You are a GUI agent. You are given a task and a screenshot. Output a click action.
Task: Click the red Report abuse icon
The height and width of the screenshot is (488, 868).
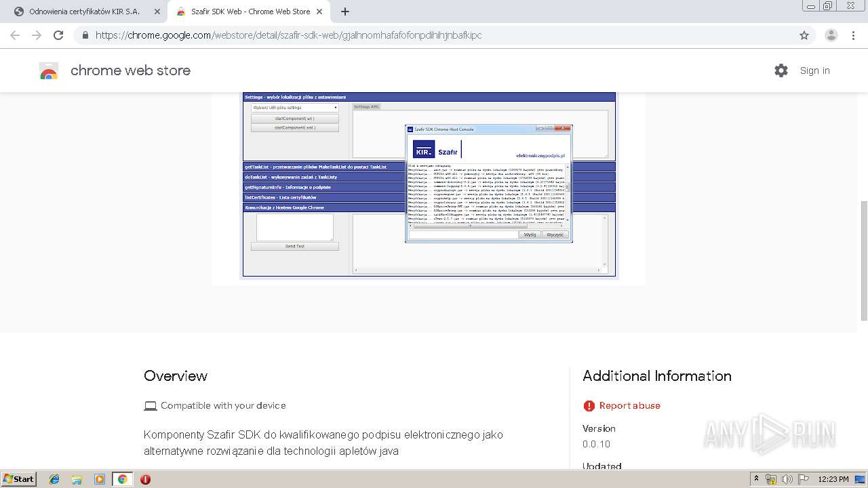589,405
